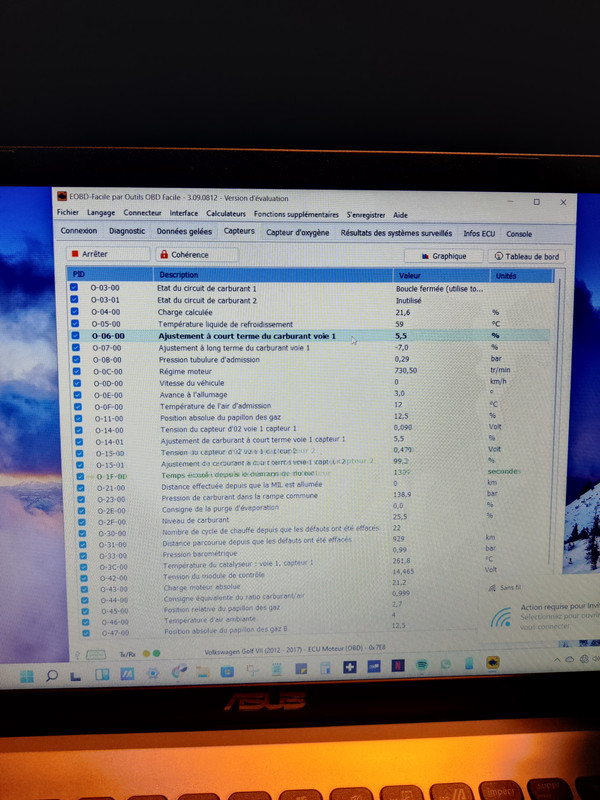Switch to the Données gelées tab

[184, 232]
